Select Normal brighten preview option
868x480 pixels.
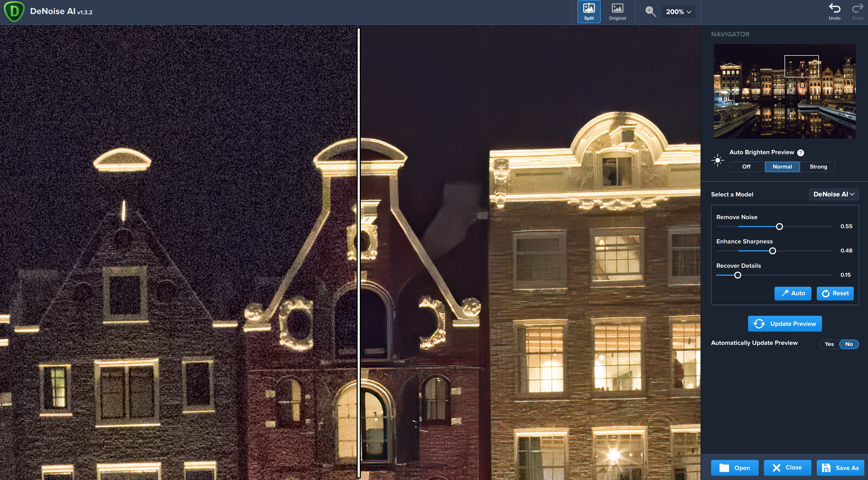(782, 166)
